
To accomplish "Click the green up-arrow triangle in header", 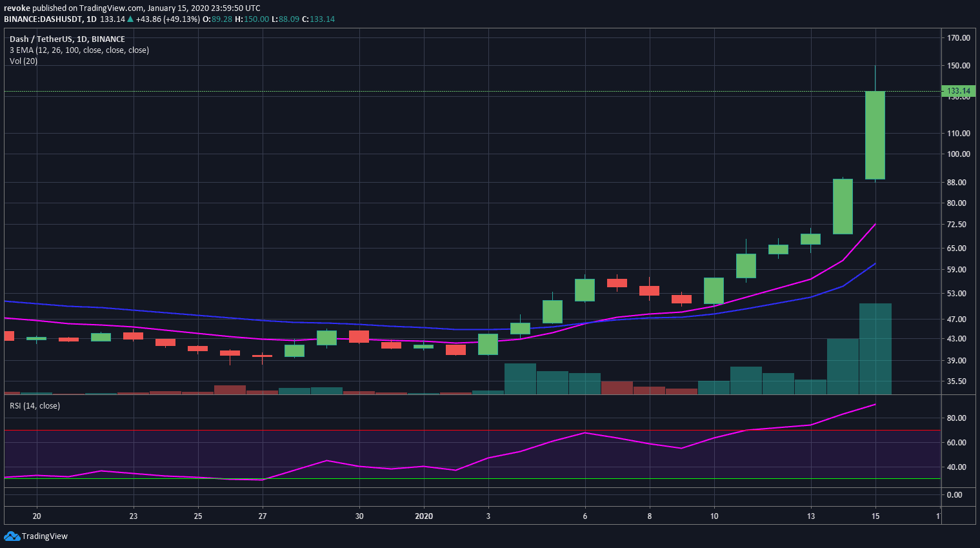I will [x=130, y=19].
